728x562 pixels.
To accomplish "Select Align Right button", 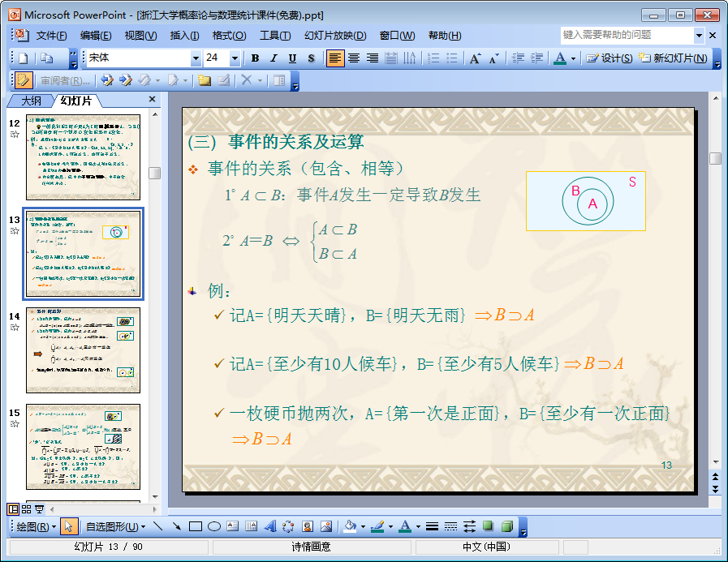I will [373, 58].
